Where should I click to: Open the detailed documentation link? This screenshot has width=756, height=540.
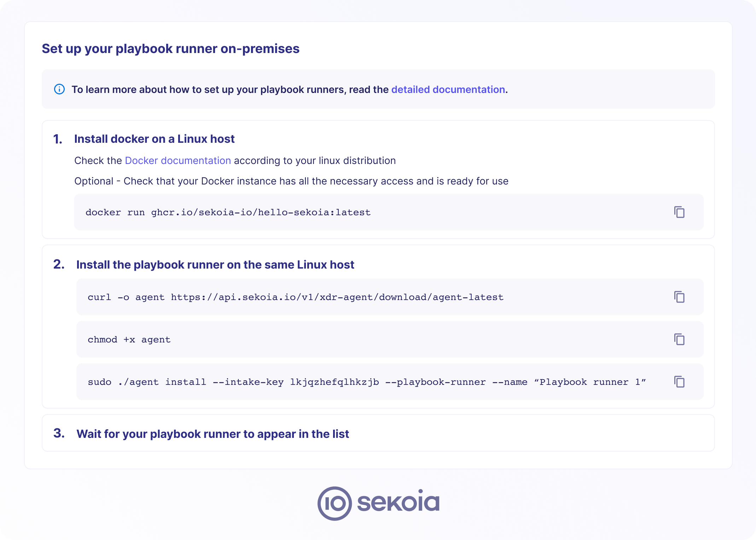click(x=448, y=90)
